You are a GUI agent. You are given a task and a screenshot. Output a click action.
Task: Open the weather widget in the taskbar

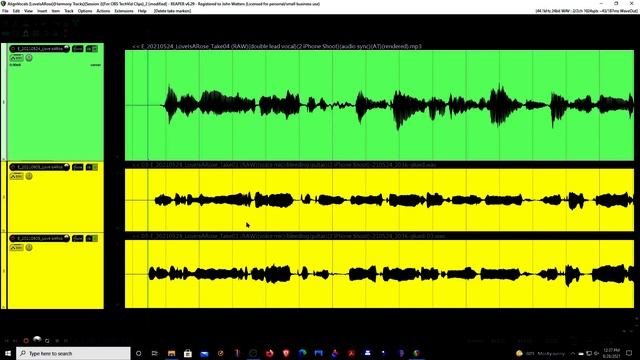[540, 353]
